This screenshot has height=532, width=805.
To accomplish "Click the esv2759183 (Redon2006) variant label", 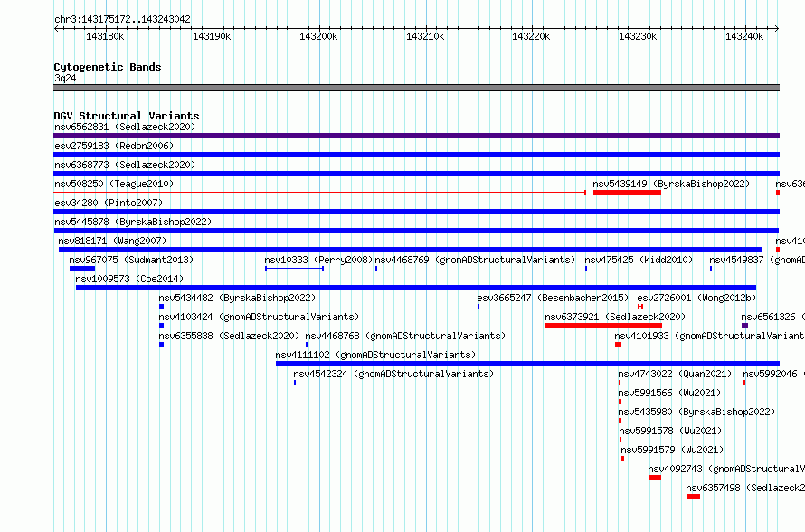I will click(x=114, y=146).
